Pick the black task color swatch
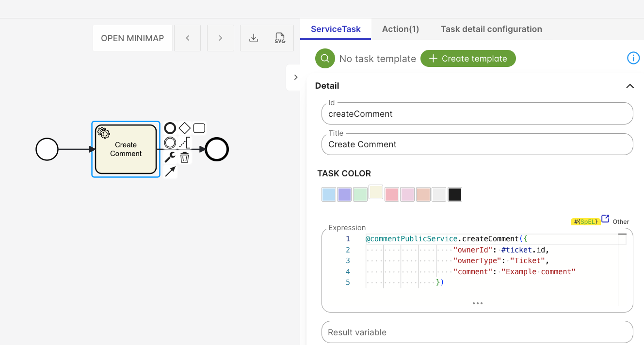Viewport: 644px width, 345px height. [454, 194]
